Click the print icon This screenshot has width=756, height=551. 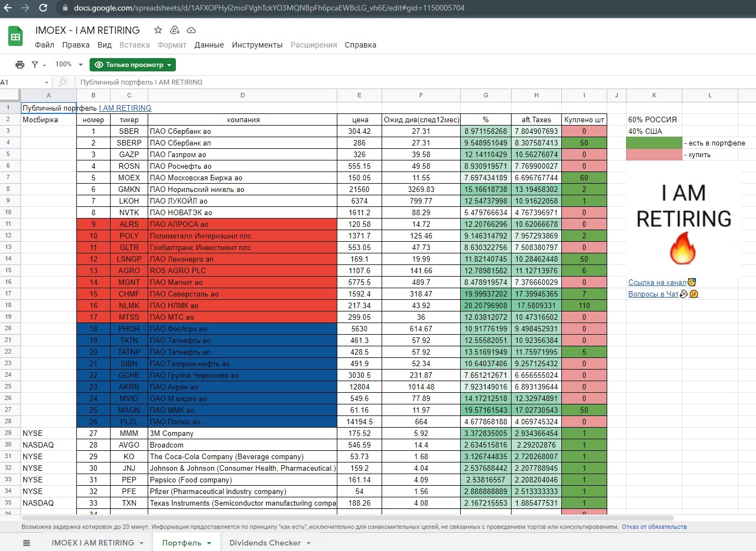click(x=20, y=65)
